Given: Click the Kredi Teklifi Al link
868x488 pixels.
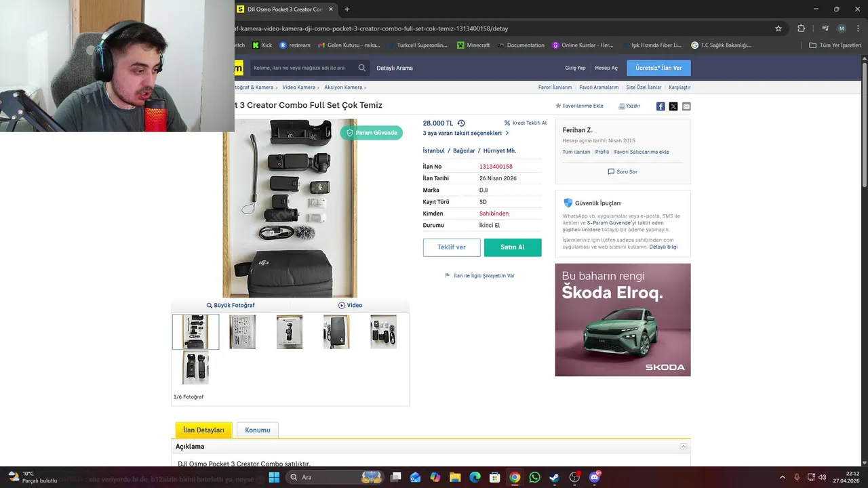Looking at the screenshot, I should 526,123.
